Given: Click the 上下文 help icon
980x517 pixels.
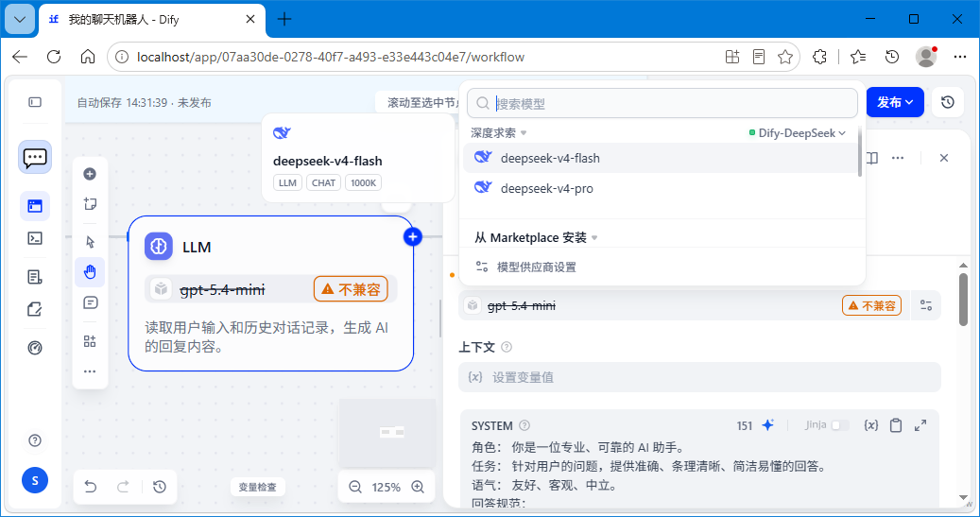Looking at the screenshot, I should pyautogui.click(x=507, y=347).
